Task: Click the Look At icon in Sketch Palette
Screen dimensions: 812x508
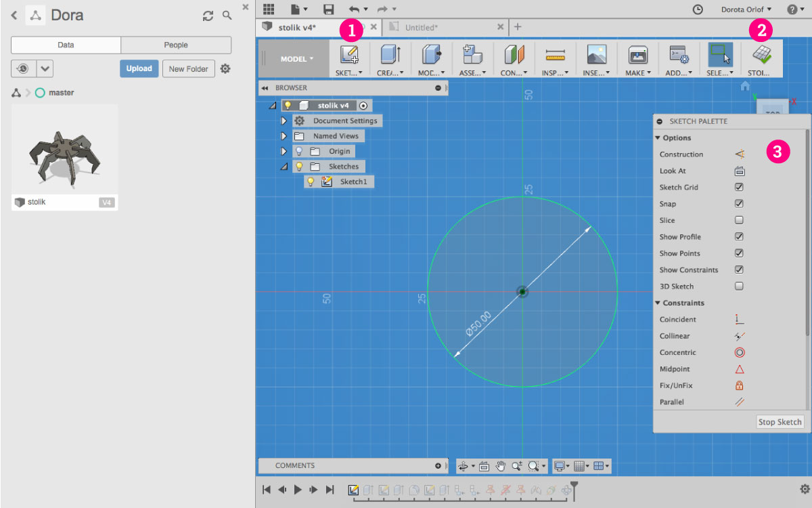Action: [x=739, y=170]
